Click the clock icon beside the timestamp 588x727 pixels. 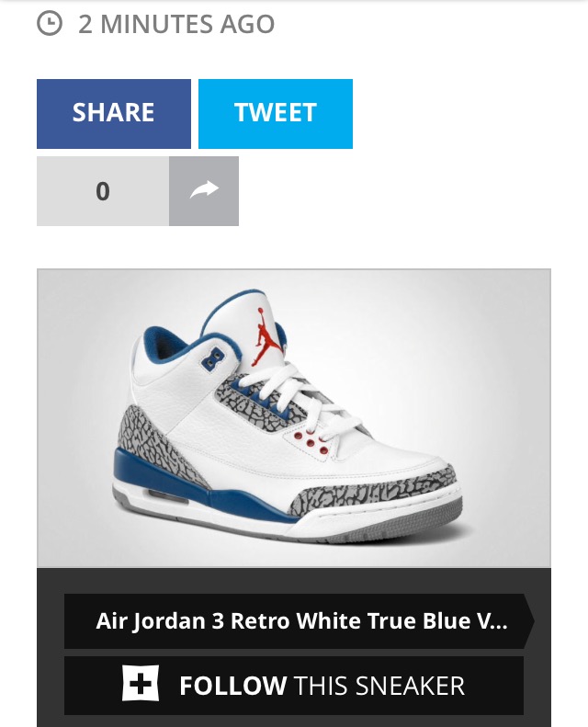[x=49, y=24]
